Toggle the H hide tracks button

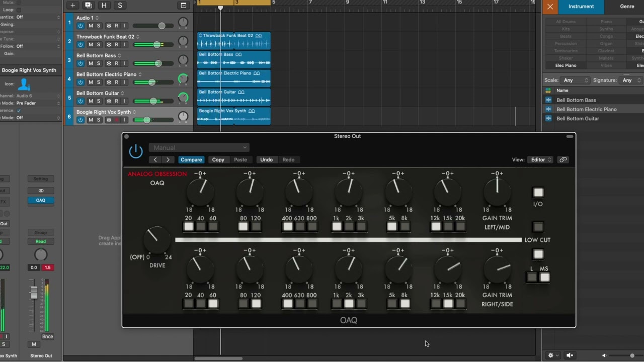pos(104,6)
